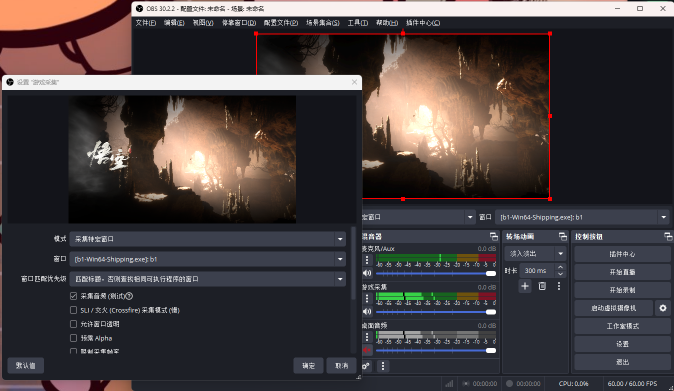
Task: Open the 配置文件(P) menu
Action: pos(281,23)
